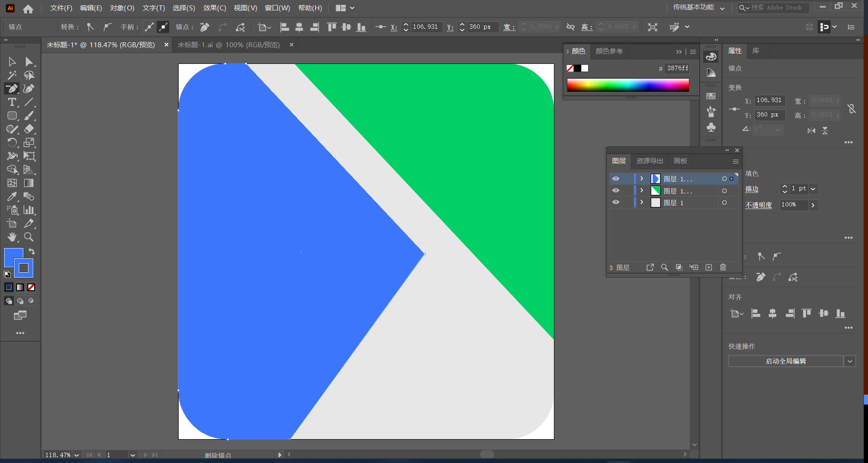Delete the selected layer with trash icon

coord(723,267)
